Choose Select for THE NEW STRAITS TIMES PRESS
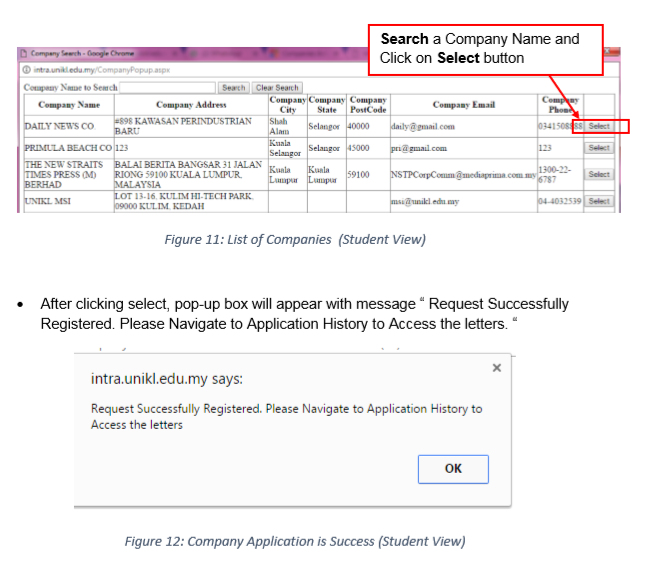The height and width of the screenshot is (569, 653). [599, 174]
